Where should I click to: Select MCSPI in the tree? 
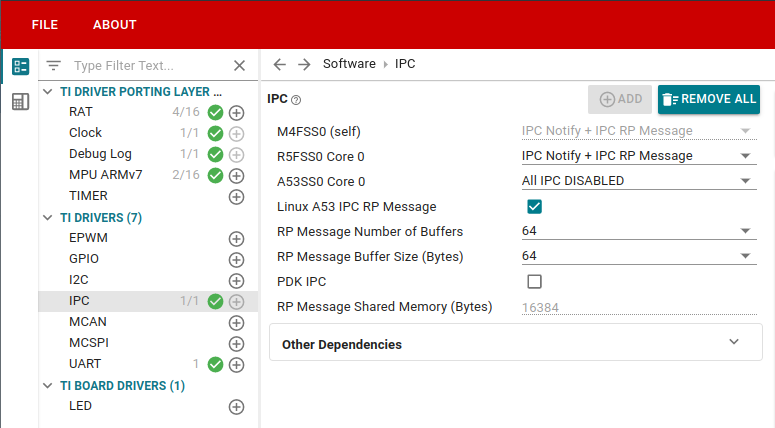(89, 342)
